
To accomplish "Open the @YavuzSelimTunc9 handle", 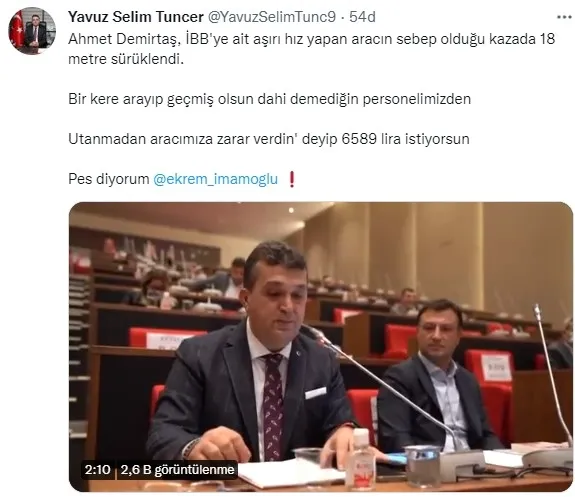I will 272,17.
